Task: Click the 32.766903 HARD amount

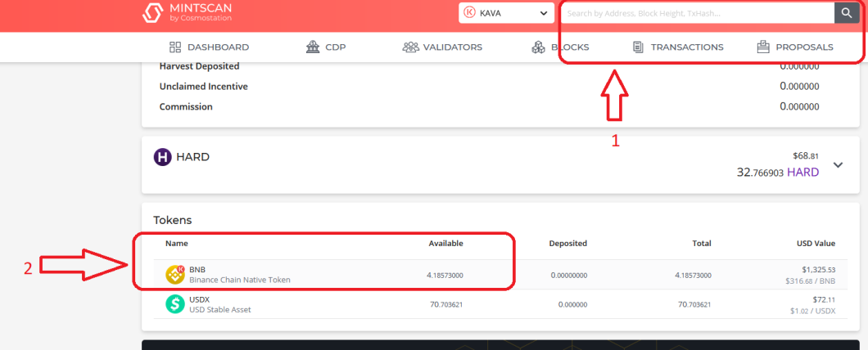Action: pyautogui.click(x=778, y=173)
